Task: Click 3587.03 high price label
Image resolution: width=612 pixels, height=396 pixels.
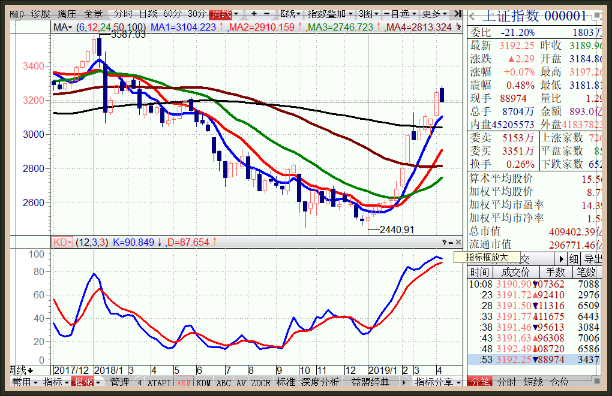Action: click(128, 35)
